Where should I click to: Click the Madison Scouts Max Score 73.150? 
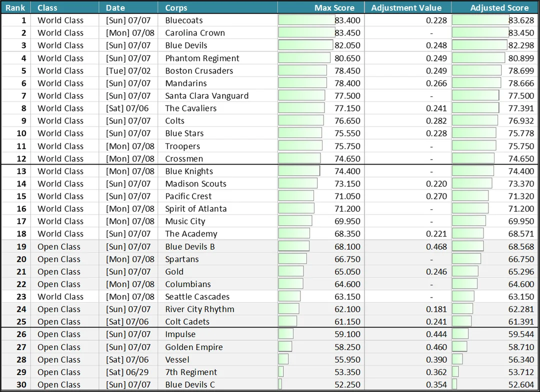pyautogui.click(x=347, y=183)
